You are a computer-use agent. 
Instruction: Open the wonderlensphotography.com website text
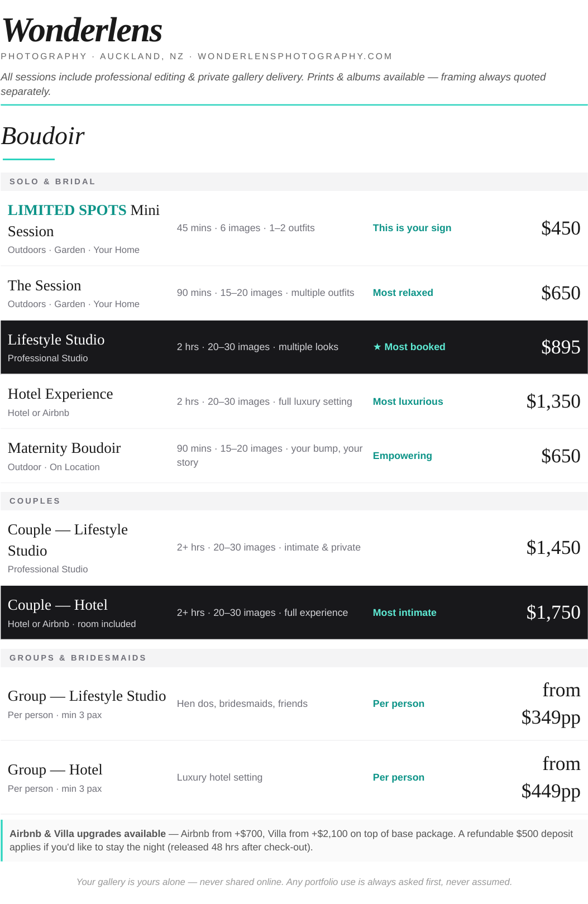[x=295, y=56]
